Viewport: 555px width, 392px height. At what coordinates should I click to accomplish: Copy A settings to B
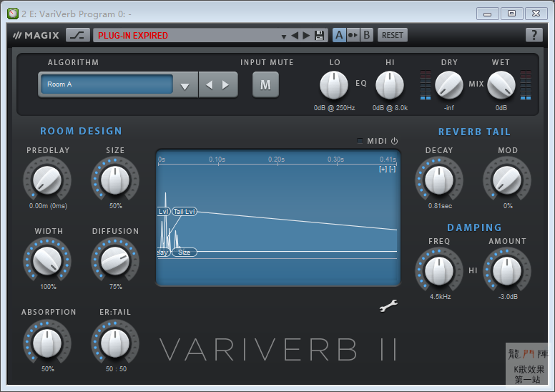pyautogui.click(x=353, y=35)
